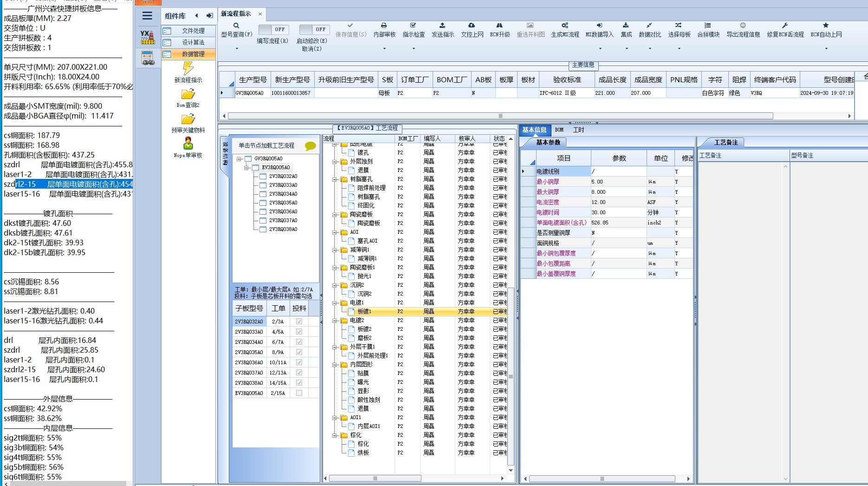The width and height of the screenshot is (868, 486).
Task: Click ECN自动上网 star icon
Action: tap(826, 26)
